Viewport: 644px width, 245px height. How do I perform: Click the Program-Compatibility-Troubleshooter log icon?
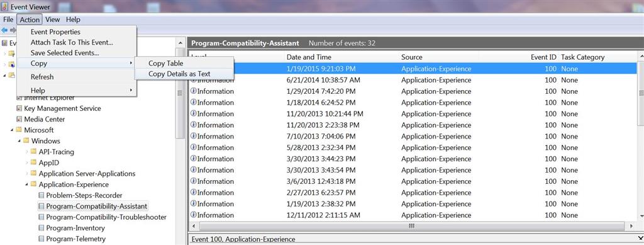pos(41,217)
